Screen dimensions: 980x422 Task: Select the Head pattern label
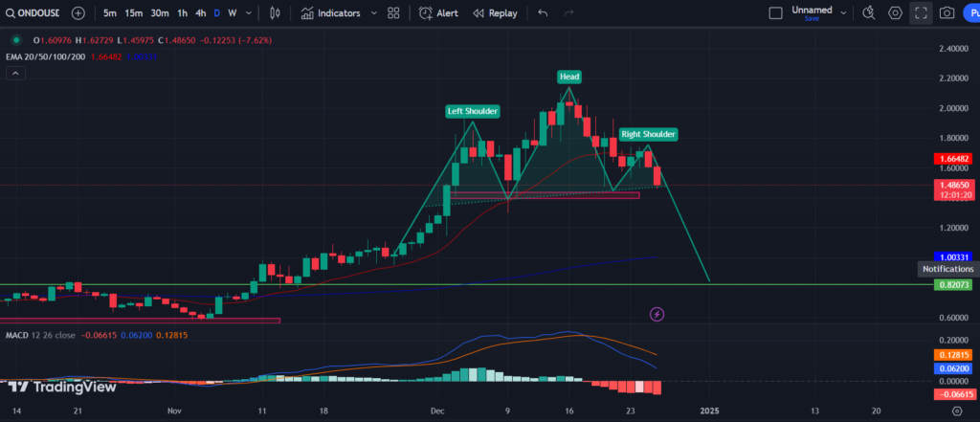(569, 77)
